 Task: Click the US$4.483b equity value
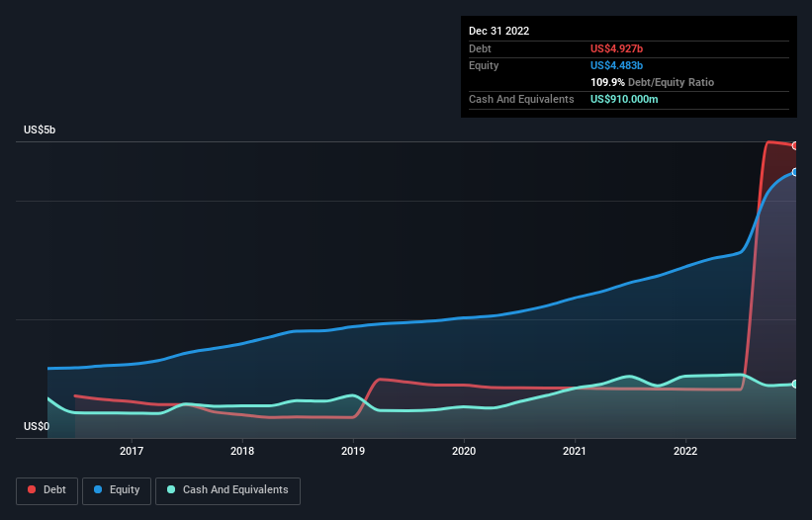pyautogui.click(x=617, y=65)
